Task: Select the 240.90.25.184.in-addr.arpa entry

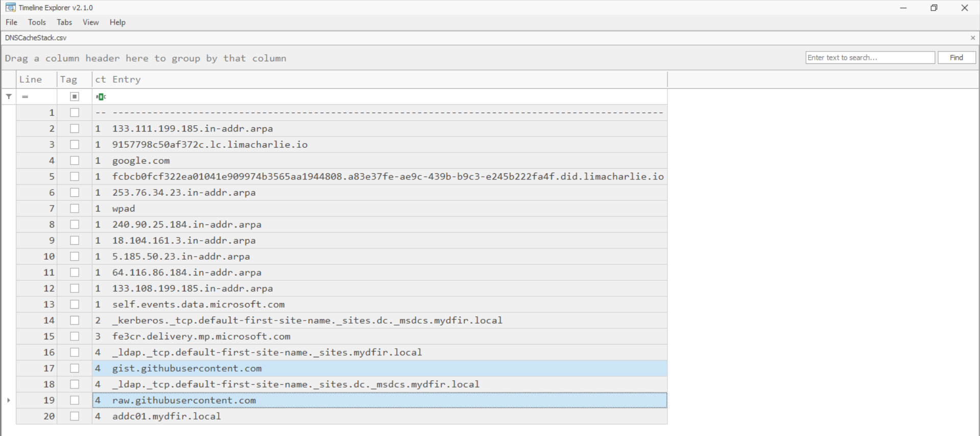Action: tap(187, 224)
